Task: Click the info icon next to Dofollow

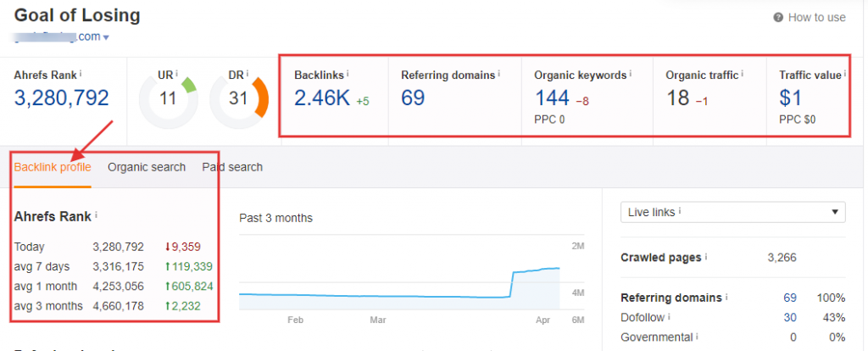Action: point(669,317)
